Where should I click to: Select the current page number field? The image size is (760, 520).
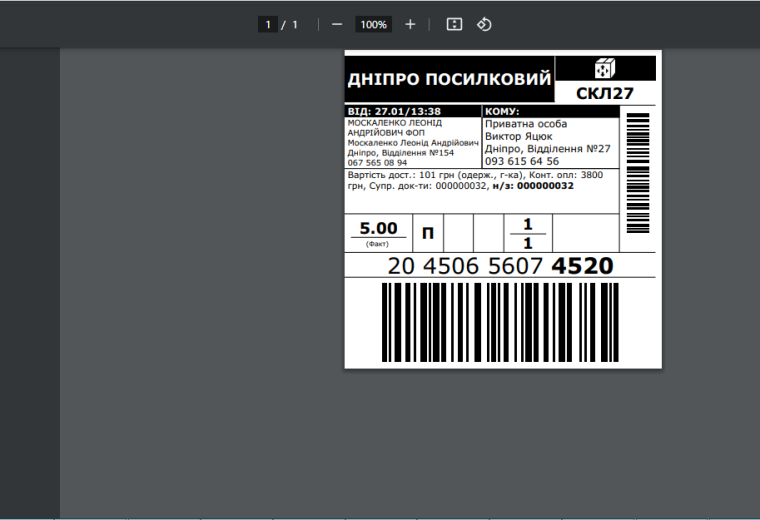267,24
